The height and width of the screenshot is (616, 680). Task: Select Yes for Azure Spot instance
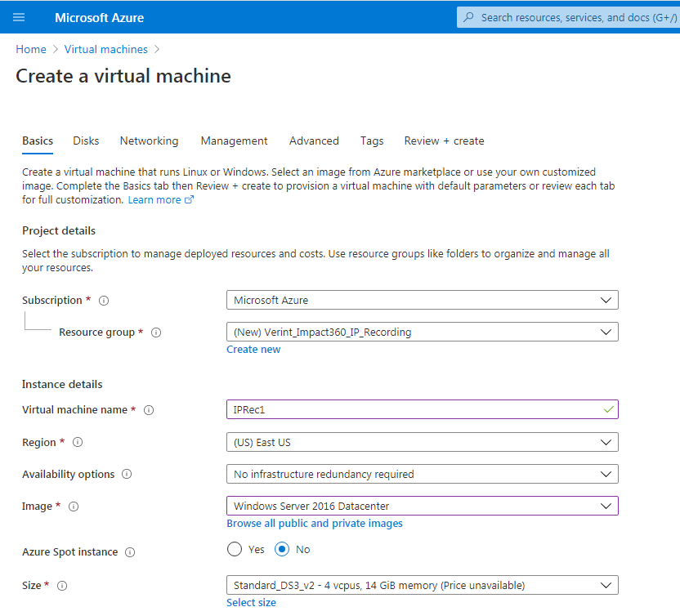pyautogui.click(x=236, y=549)
